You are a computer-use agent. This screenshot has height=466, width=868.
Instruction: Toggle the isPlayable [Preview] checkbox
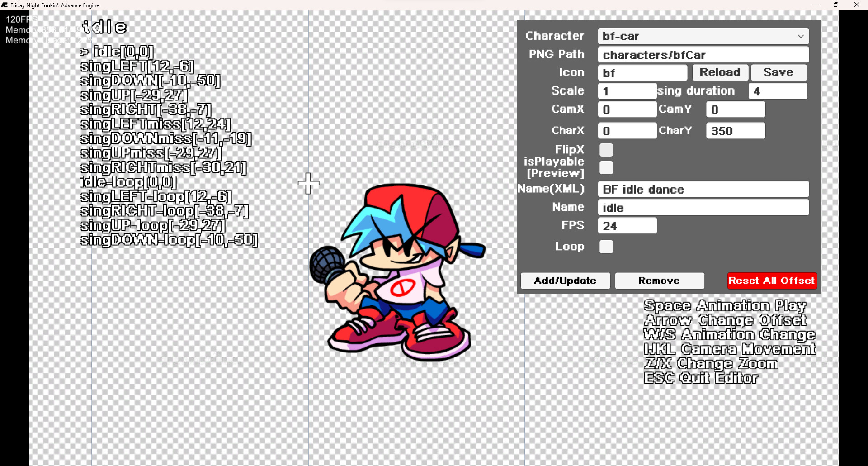point(606,167)
